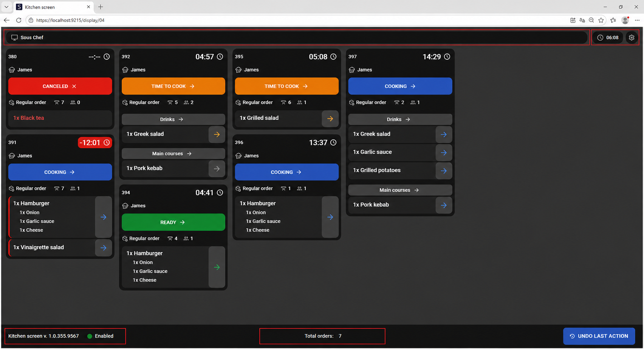Open Main courses group in order 397
The width and height of the screenshot is (644, 349).
(x=400, y=190)
